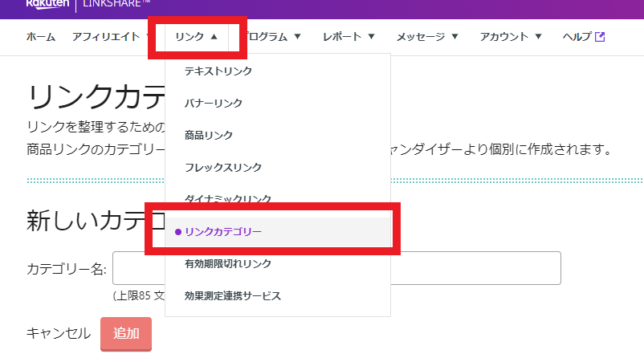Choose バナーリンク in the dropdown list
Image resolution: width=644 pixels, height=358 pixels.
(214, 104)
